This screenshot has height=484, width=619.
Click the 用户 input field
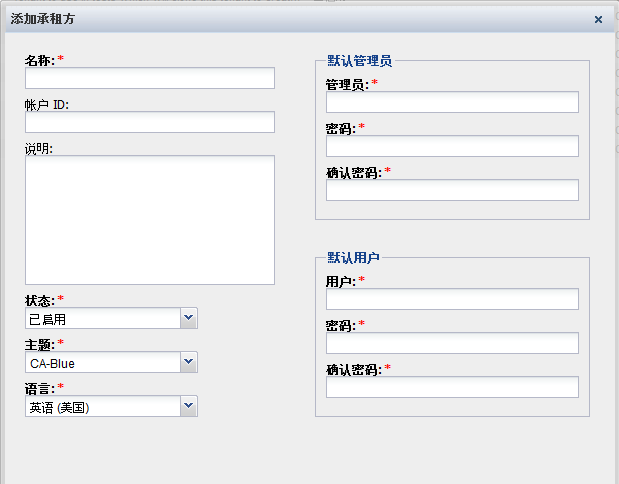click(452, 299)
